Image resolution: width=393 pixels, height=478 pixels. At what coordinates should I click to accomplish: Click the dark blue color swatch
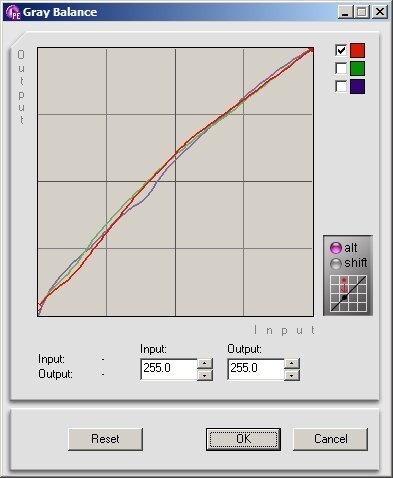pos(357,86)
